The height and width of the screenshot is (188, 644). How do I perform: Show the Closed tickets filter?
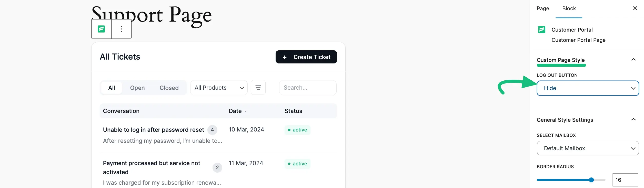coord(169,88)
